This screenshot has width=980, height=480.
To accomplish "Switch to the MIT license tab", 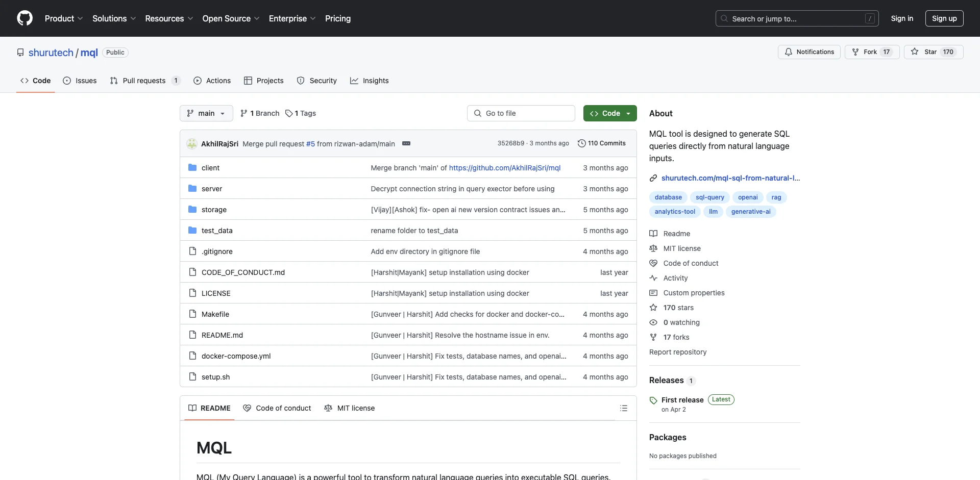I will (350, 408).
